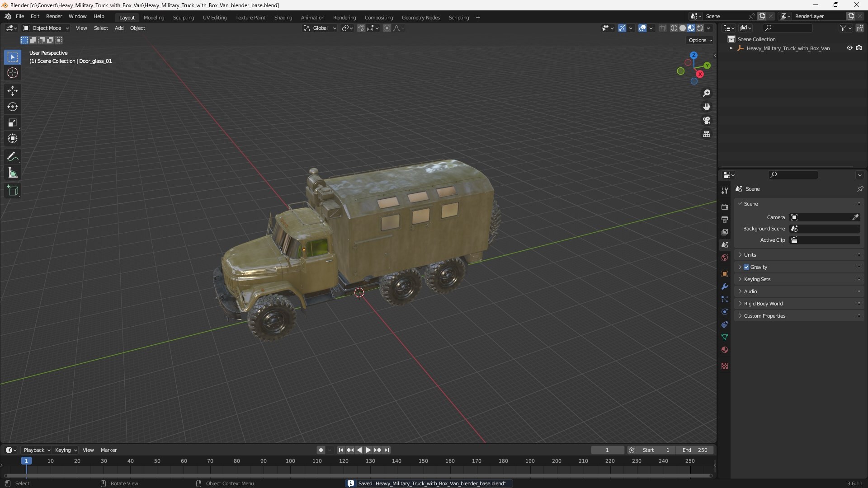The width and height of the screenshot is (868, 488).
Task: Toggle camera view icon in viewport
Action: click(707, 120)
